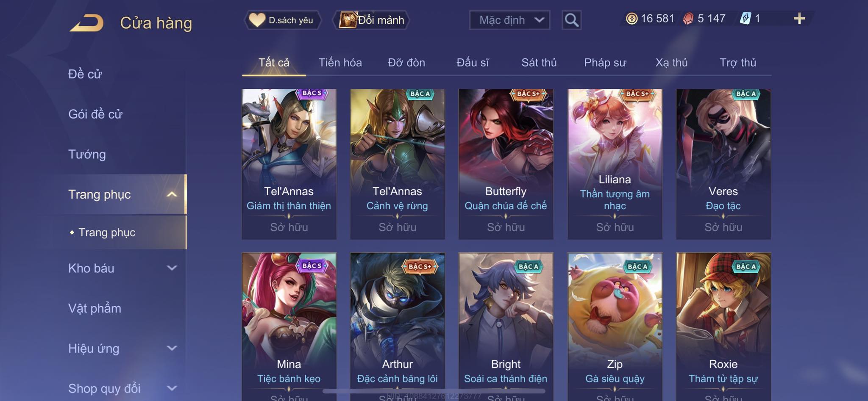868x401 pixels.
Task: Switch to the Tiến hóa tab
Action: 340,63
